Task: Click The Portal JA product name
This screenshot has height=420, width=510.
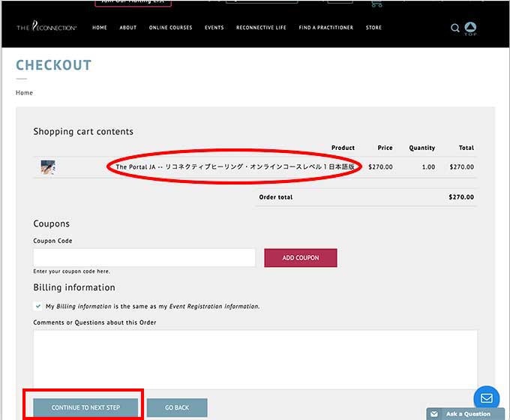Action: [235, 167]
